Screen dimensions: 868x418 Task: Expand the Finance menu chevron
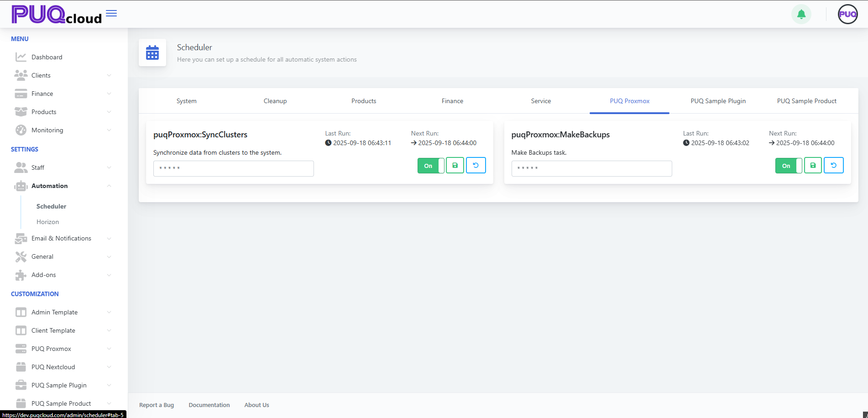(109, 94)
